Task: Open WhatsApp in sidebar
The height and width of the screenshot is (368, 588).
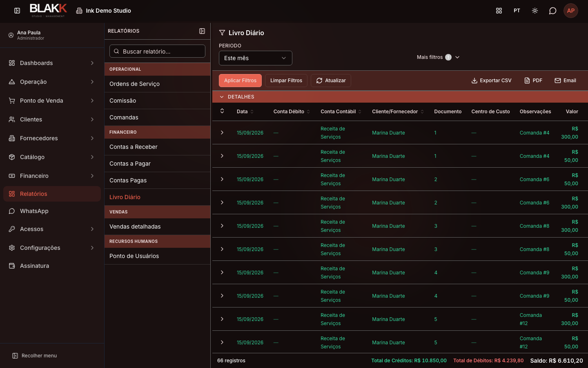Action: point(52,211)
